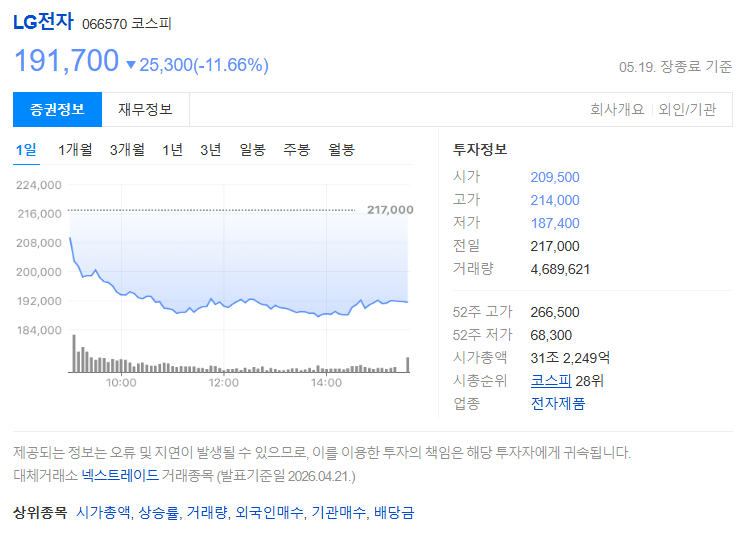This screenshot has width=744, height=538.
Task: Open the 기관매수 top stocks link
Action: click(x=338, y=512)
